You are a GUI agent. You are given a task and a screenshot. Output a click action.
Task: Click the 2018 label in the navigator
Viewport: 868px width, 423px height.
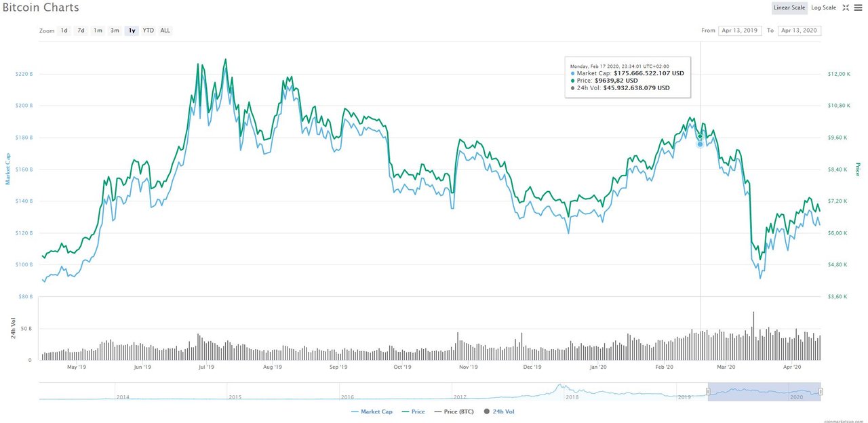(571, 397)
